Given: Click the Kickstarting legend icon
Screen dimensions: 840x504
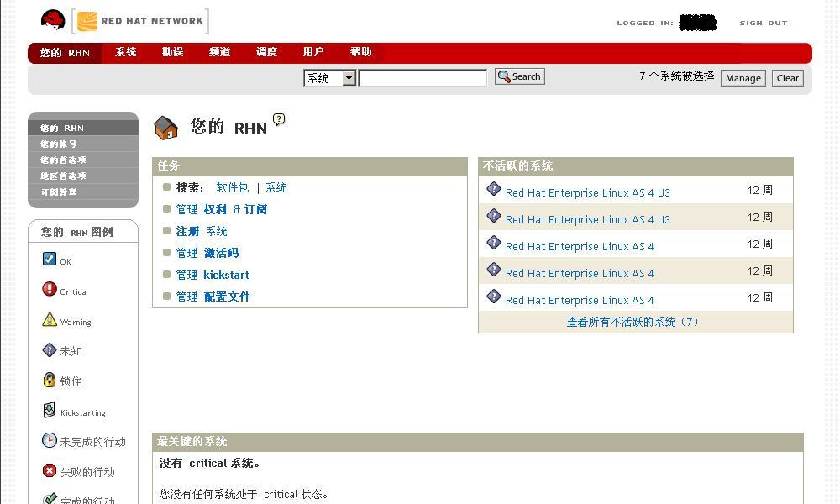Looking at the screenshot, I should pyautogui.click(x=50, y=411).
